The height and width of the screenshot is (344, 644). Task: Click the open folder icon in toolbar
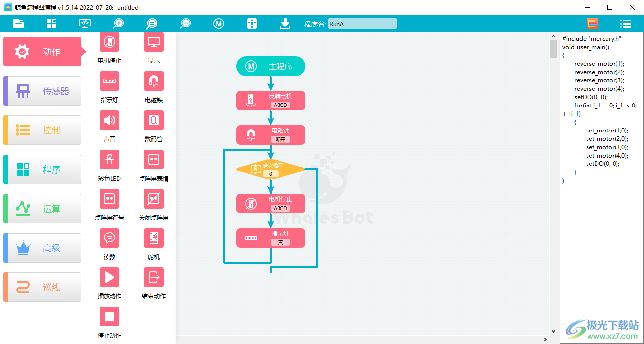(x=19, y=24)
